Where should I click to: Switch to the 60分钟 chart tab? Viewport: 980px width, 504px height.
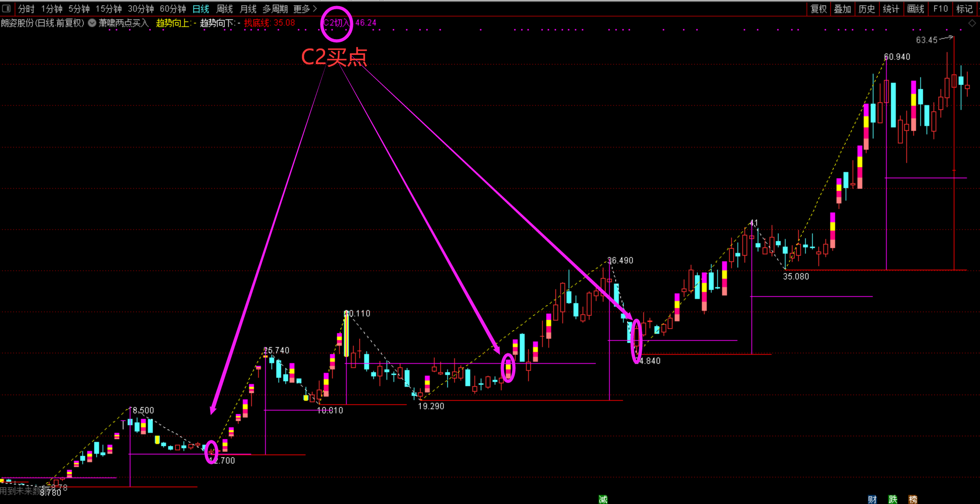coord(173,9)
